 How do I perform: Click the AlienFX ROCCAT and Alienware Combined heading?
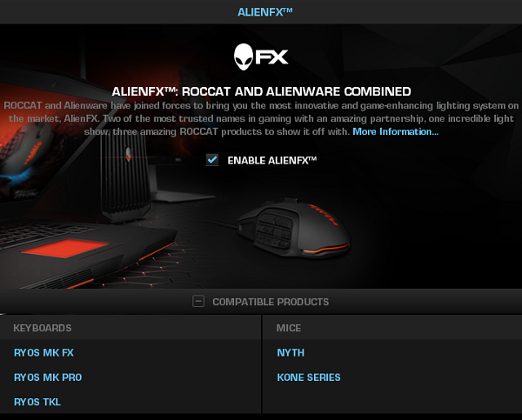(x=261, y=91)
